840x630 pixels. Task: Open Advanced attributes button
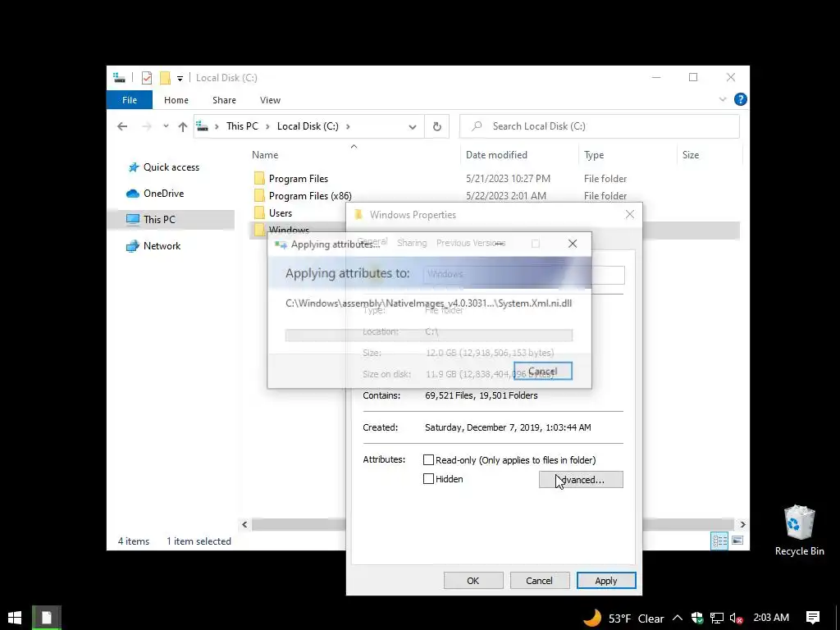click(x=581, y=480)
